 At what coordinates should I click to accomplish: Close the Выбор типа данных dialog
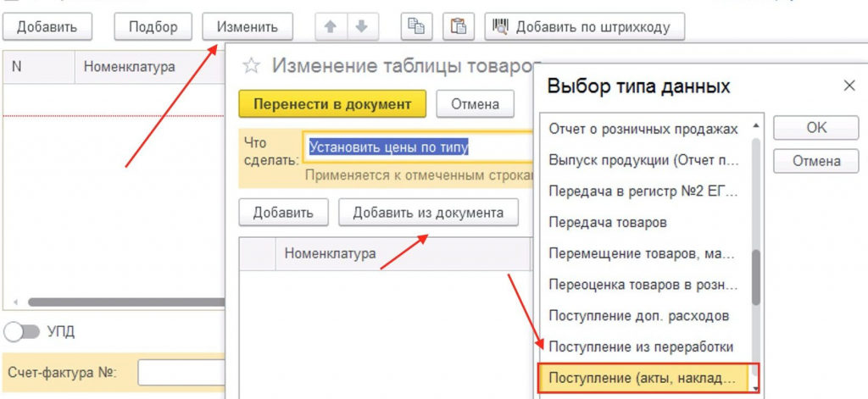[x=849, y=86]
